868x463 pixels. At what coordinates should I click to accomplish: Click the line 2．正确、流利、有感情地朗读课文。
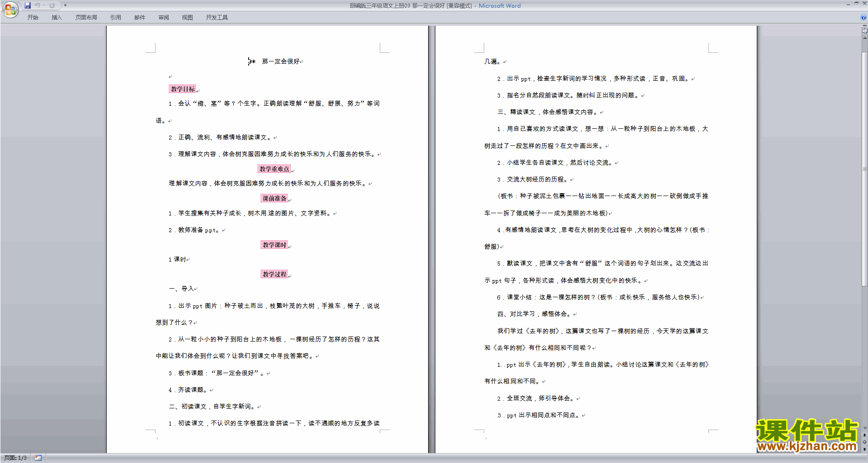[220, 137]
